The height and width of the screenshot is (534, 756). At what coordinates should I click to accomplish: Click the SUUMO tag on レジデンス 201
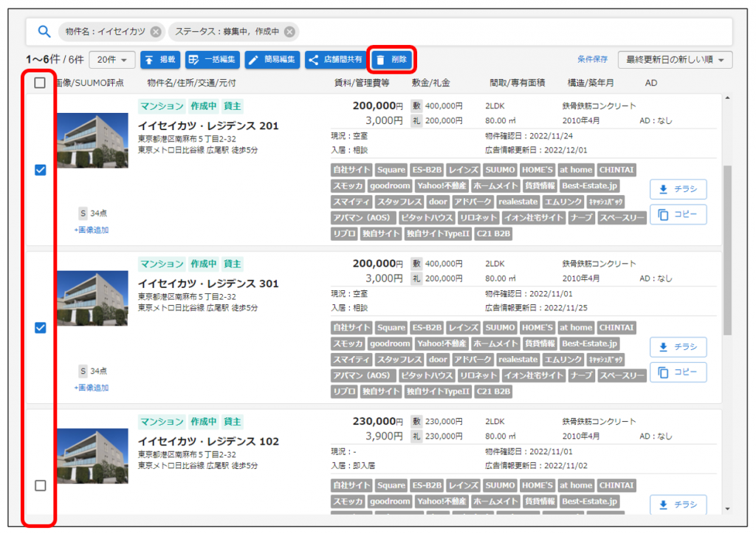click(500, 170)
